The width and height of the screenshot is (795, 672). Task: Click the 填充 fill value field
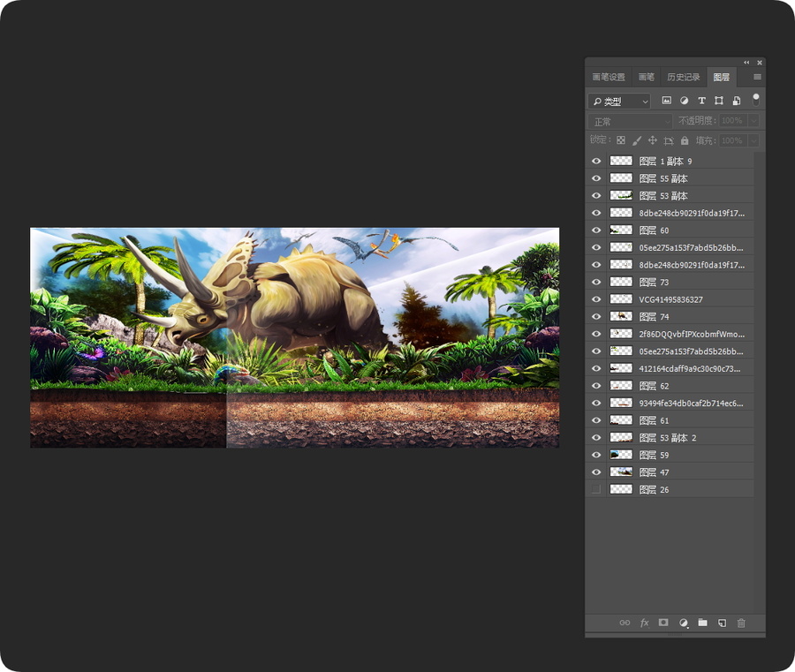click(733, 140)
